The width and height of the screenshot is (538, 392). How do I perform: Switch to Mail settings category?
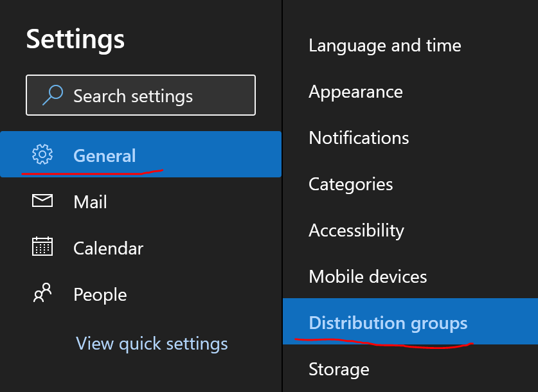tap(90, 202)
